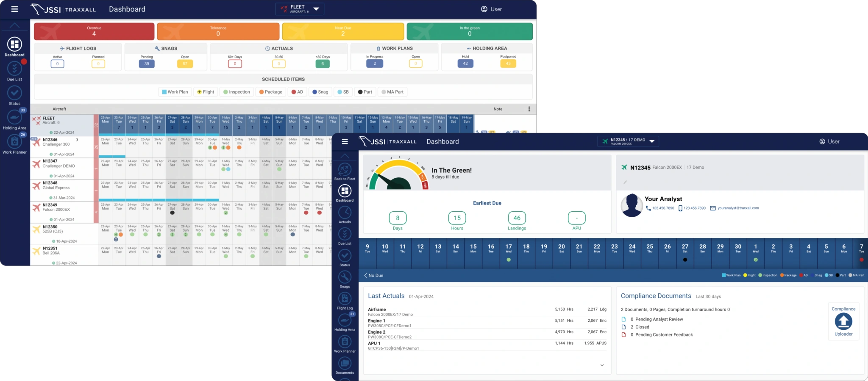This screenshot has height=381, width=868.
Task: Toggle the Snag legend filter
Action: (320, 92)
